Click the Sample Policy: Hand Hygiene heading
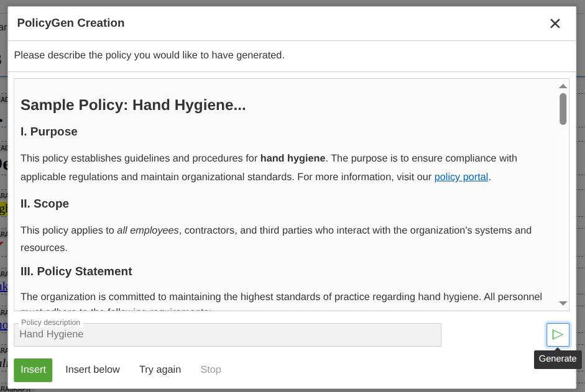 (x=133, y=105)
